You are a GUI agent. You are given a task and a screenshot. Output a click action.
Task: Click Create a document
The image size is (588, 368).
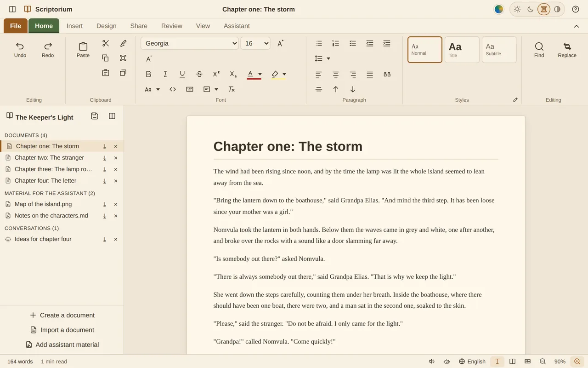pyautogui.click(x=62, y=315)
